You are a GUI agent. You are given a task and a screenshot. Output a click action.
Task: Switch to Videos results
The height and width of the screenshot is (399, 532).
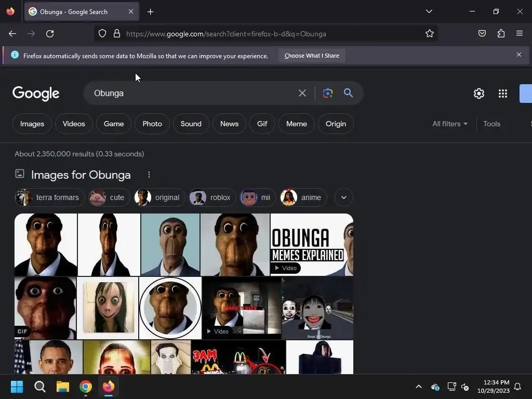[74, 124]
